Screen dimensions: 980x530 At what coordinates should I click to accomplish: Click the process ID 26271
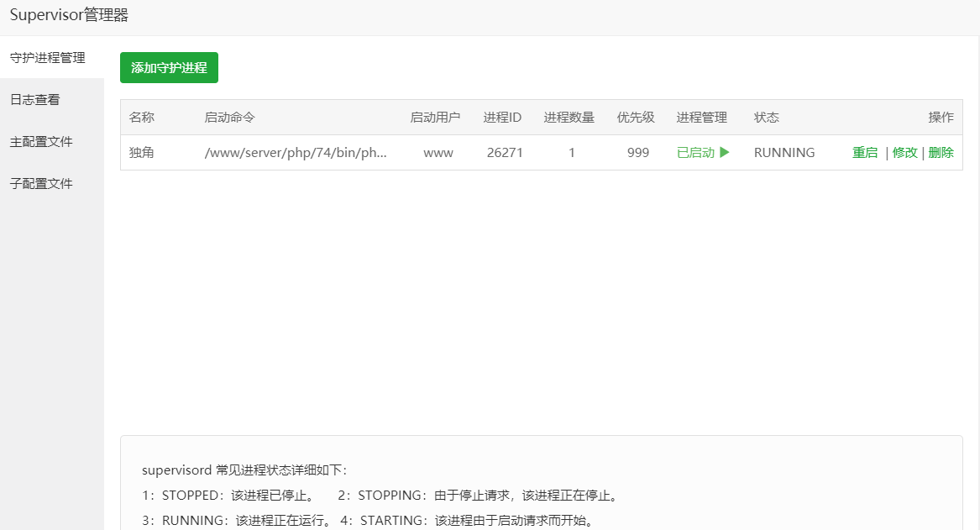(505, 153)
